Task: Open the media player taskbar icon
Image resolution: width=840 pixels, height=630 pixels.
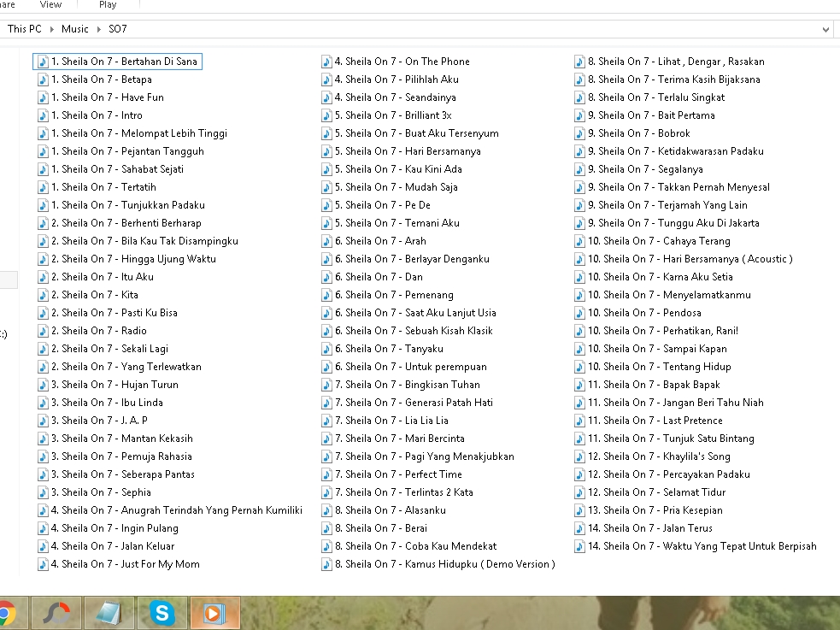Action: click(x=214, y=612)
